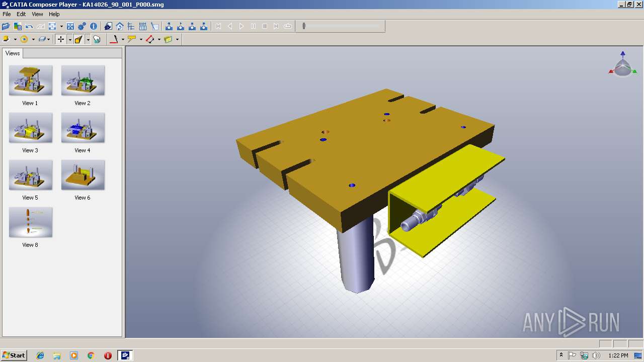644x362 pixels.
Task: Expand the ground layer dropdown arrow
Action: pos(49,39)
